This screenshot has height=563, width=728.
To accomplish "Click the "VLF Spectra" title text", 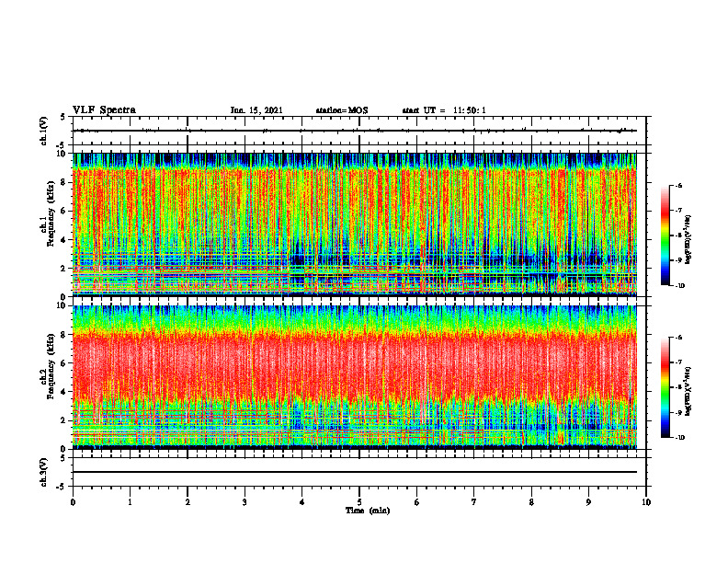I will point(104,110).
